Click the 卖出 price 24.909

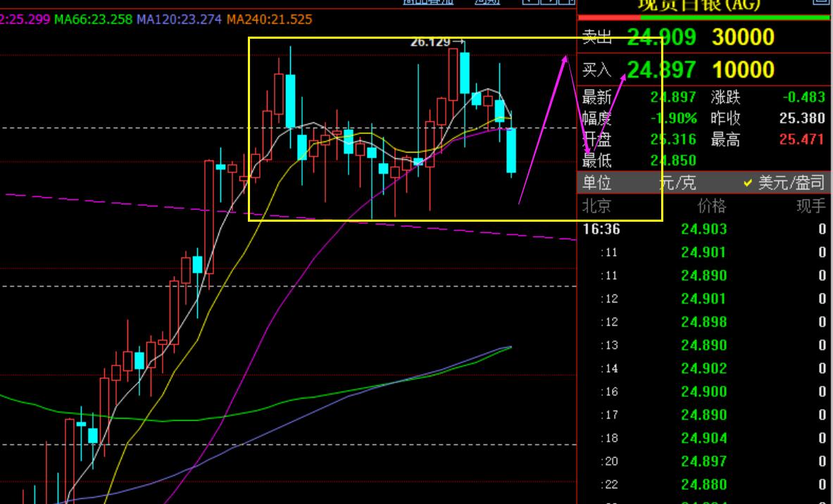pyautogui.click(x=661, y=37)
